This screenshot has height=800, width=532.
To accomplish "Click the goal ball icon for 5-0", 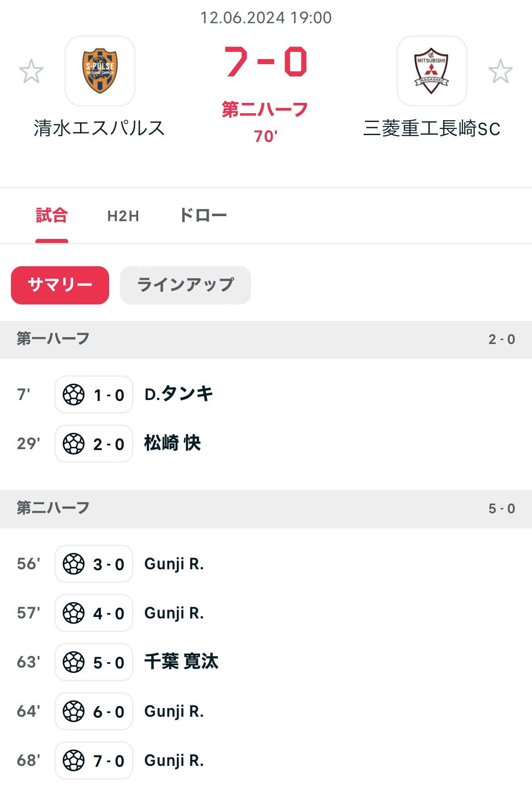I will 74,662.
